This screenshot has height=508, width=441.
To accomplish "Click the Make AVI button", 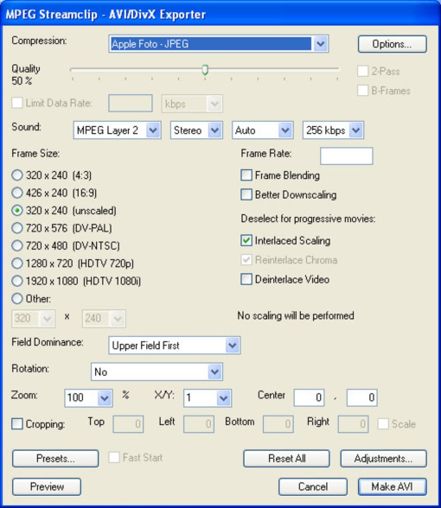I will 392,487.
